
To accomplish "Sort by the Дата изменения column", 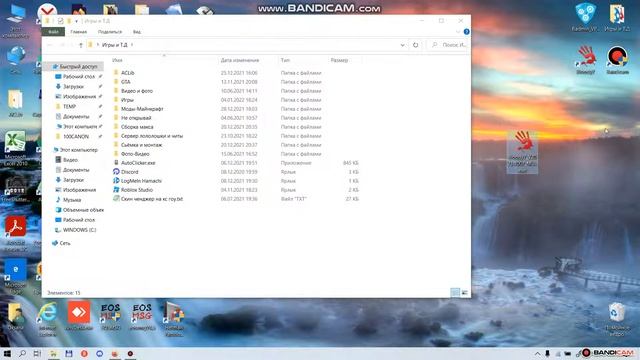I will 240,60.
